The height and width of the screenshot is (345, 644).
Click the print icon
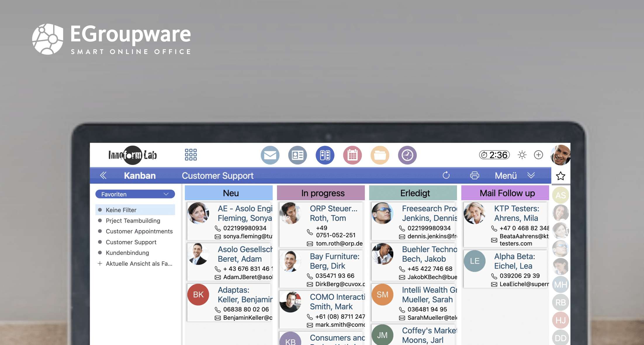tap(475, 175)
